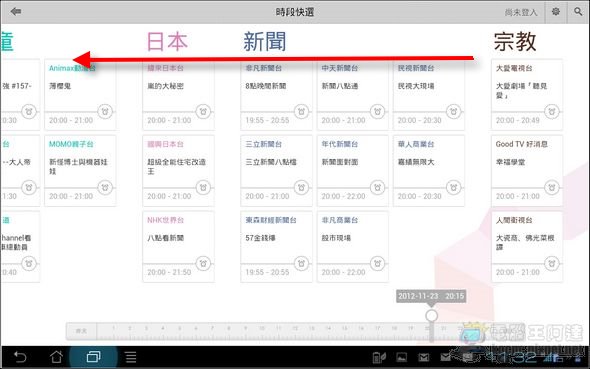Tap the picture notification icon in status bar
This screenshot has height=369, width=590.
pyautogui.click(x=401, y=357)
